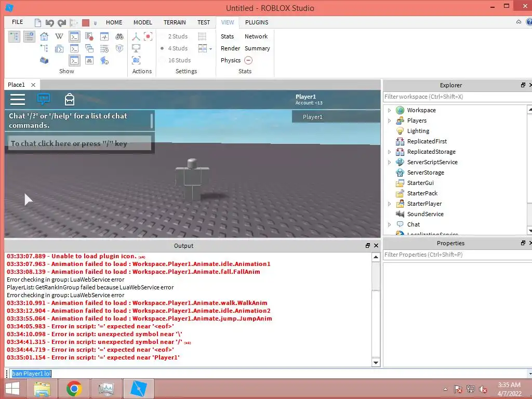This screenshot has width=532, height=399.
Task: Expand the Chat node in Explorer
Action: pyautogui.click(x=389, y=224)
